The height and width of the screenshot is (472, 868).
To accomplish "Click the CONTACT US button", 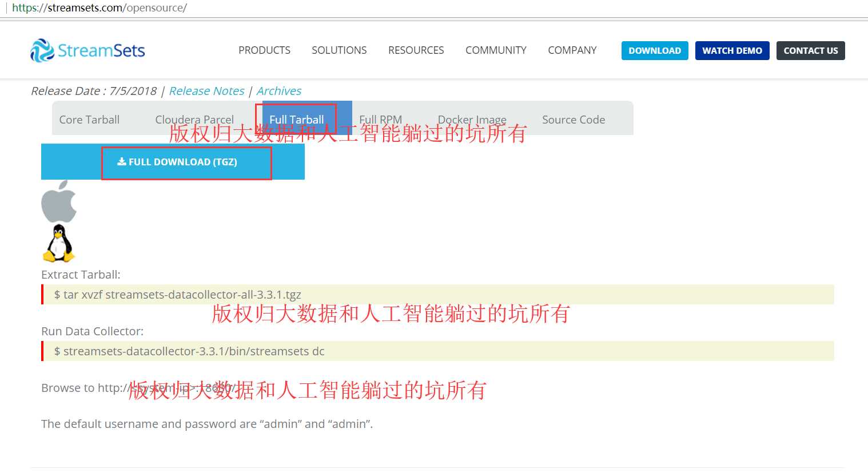I will pos(810,50).
